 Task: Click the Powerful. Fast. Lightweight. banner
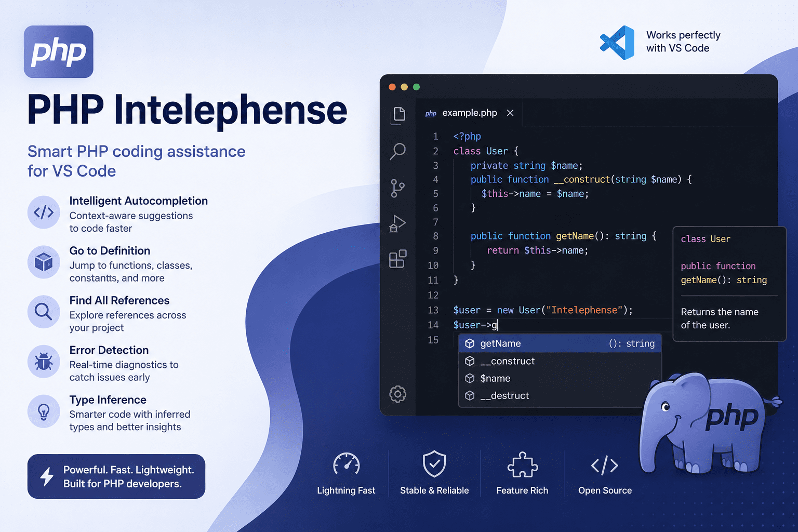[116, 476]
